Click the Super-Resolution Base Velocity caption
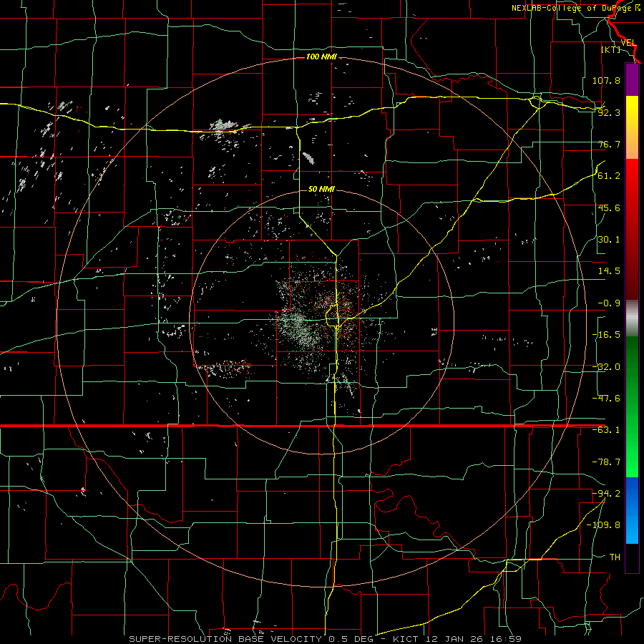The width and height of the screenshot is (644, 644). [325, 639]
